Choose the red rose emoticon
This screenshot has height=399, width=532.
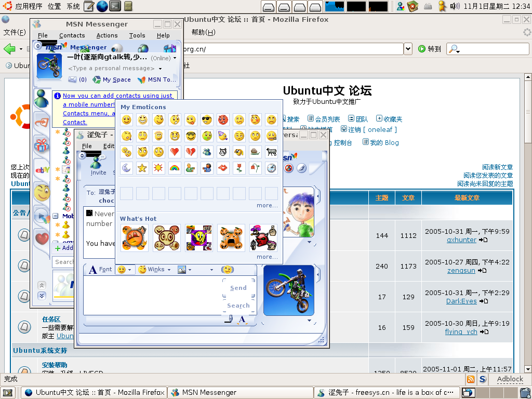tap(239, 168)
